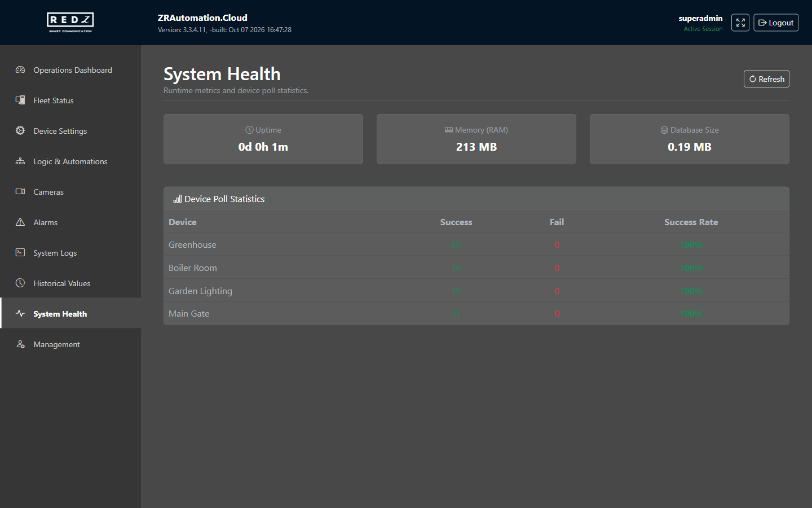This screenshot has width=812, height=508.
Task: Click the System Logs terminal icon
Action: (x=20, y=253)
